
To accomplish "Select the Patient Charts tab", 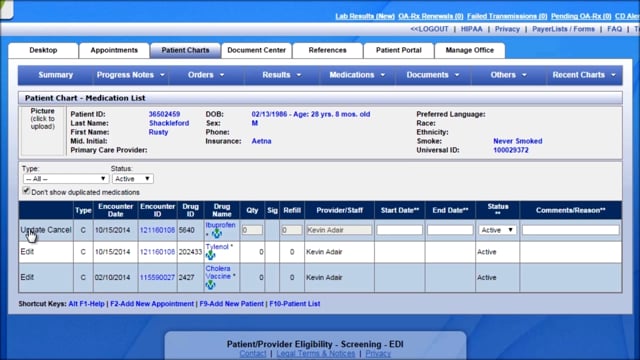I will point(185,50).
